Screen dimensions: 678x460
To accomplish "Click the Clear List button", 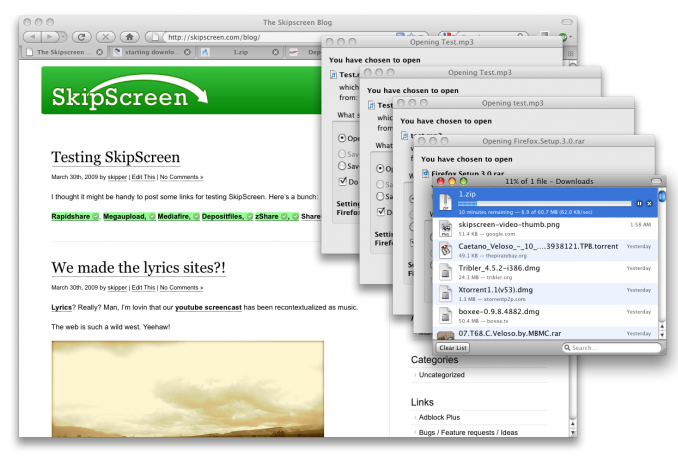I will click(x=453, y=348).
